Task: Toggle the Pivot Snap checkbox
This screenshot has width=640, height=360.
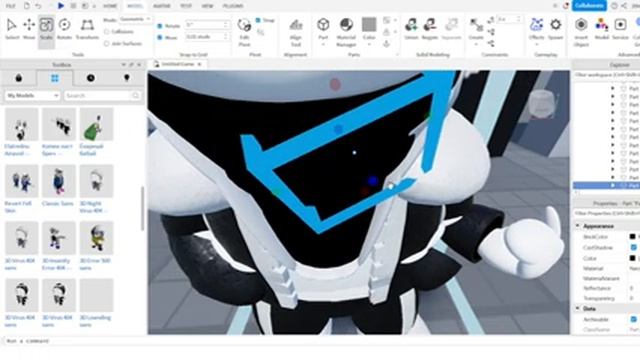Action: [258, 20]
